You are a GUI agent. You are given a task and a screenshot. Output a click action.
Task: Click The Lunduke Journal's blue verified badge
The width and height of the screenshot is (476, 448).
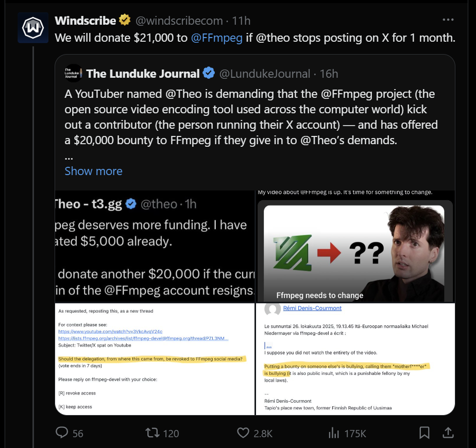(209, 73)
